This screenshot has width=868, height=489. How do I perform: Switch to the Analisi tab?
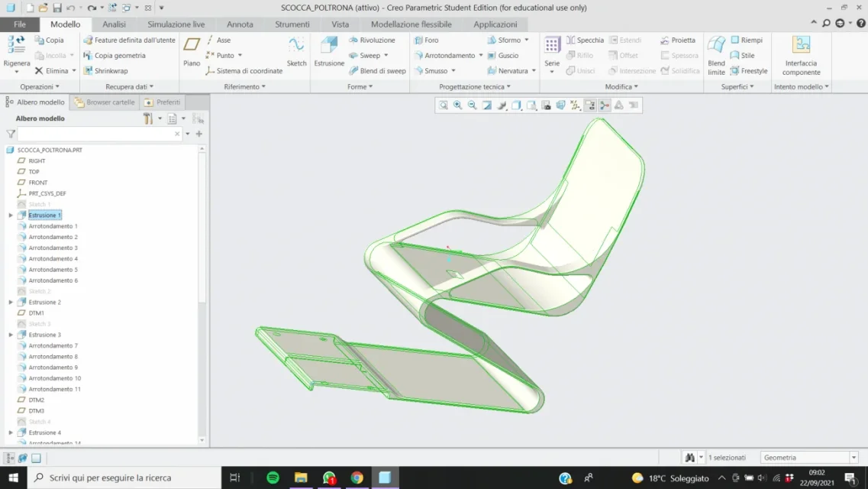tap(114, 24)
